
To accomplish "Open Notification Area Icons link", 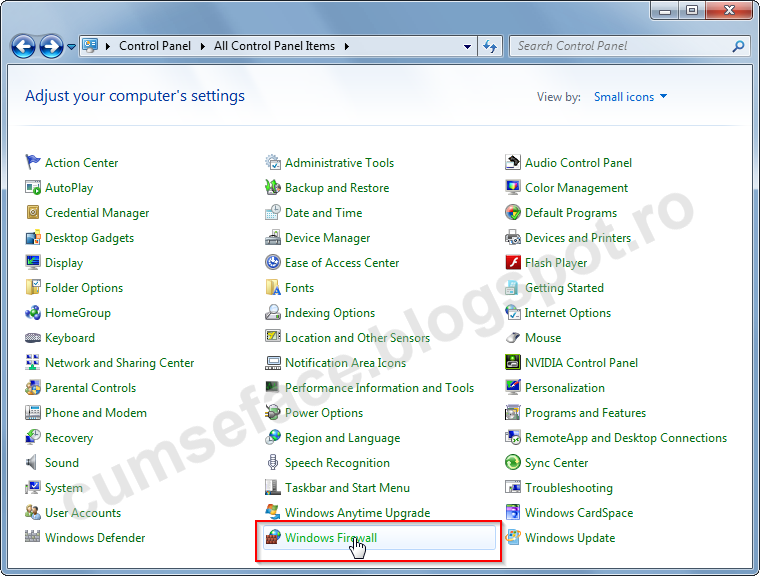I will coord(345,363).
